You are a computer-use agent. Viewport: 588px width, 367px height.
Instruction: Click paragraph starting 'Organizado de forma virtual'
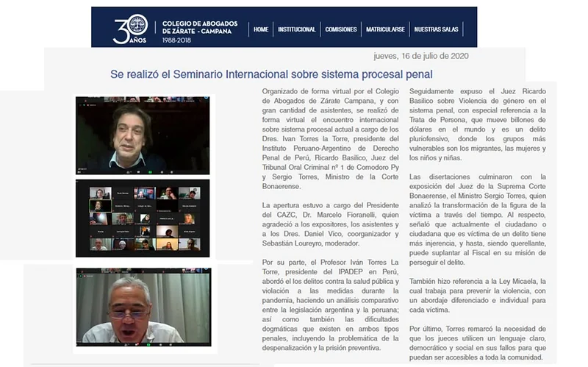[x=330, y=139]
